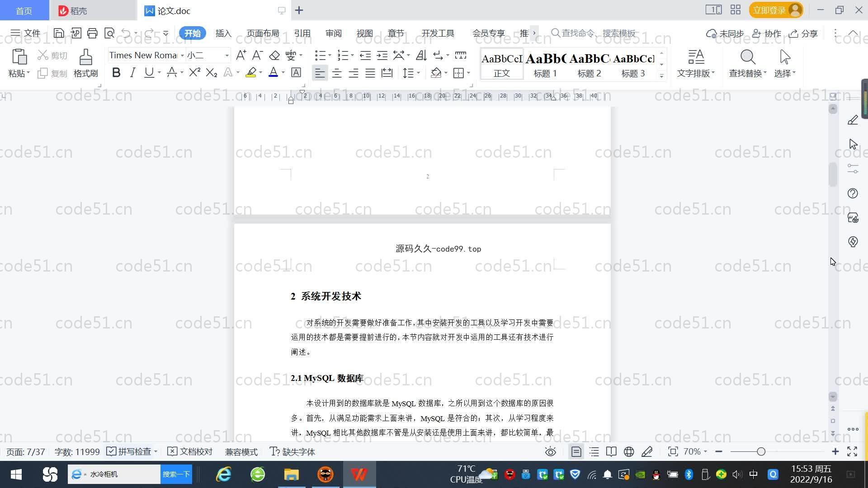Click the vertical scrollbar thumb
The height and width of the screenshot is (488, 868).
point(833,174)
